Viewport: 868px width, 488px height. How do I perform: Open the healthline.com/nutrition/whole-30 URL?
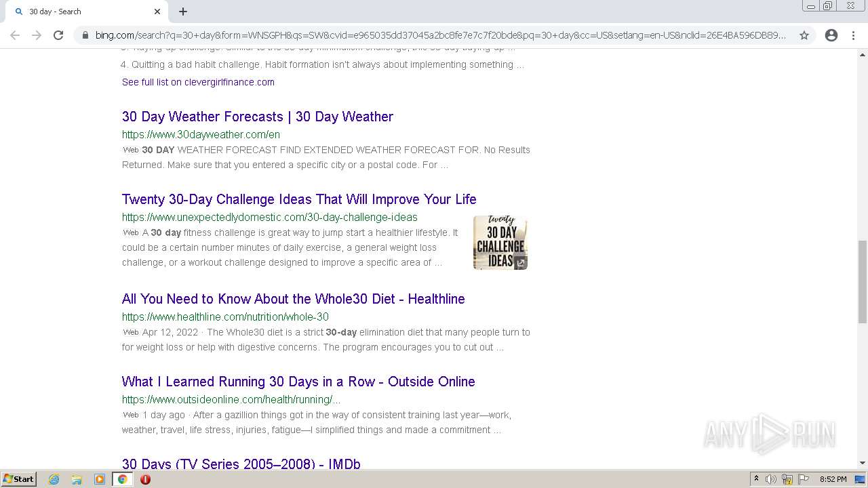pos(225,317)
